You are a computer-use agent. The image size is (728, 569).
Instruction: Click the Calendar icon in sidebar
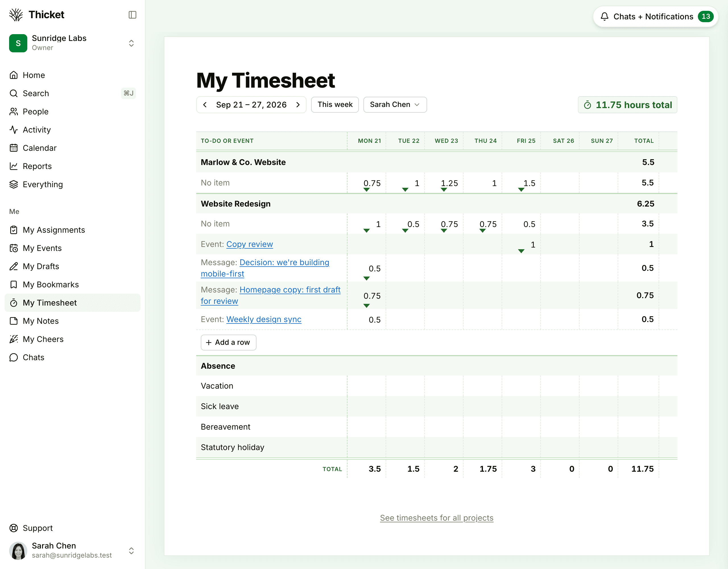(14, 148)
